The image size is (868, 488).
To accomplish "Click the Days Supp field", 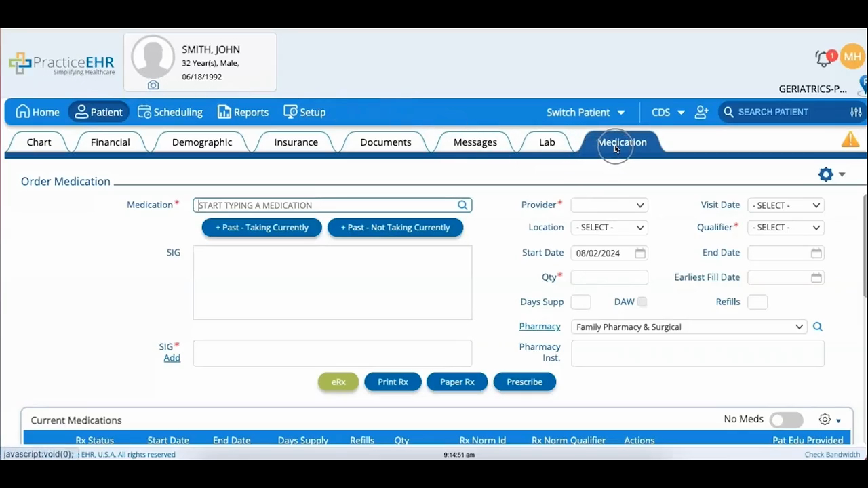I will pos(580,302).
